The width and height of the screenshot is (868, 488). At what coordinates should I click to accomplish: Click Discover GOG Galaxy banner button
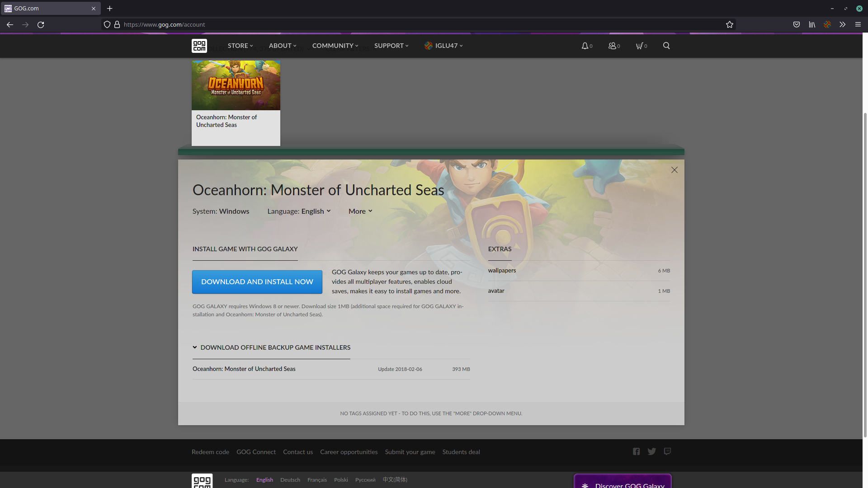coord(623,482)
